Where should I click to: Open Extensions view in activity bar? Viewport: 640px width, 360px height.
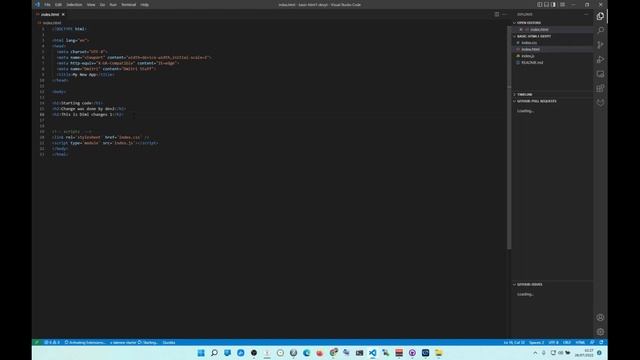(x=600, y=88)
